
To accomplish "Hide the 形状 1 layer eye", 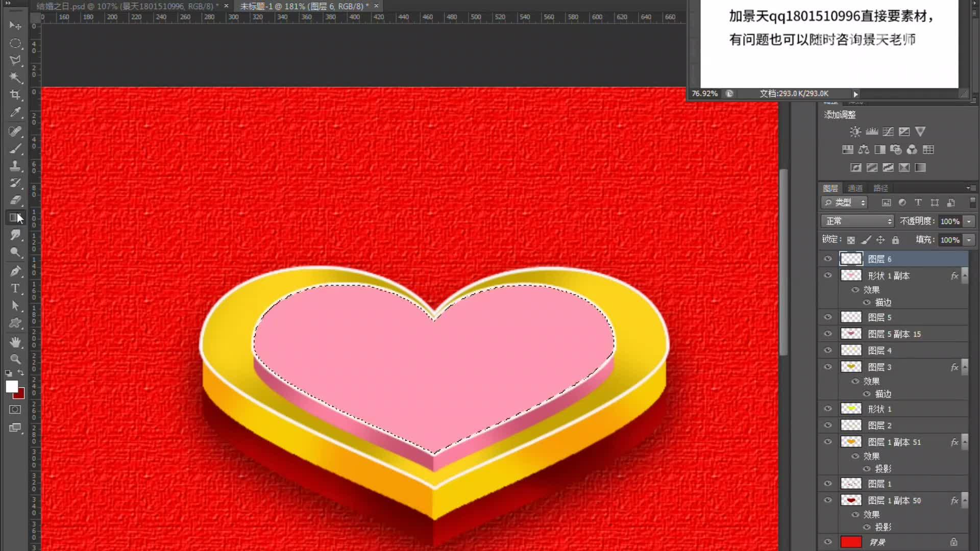I will click(x=828, y=409).
